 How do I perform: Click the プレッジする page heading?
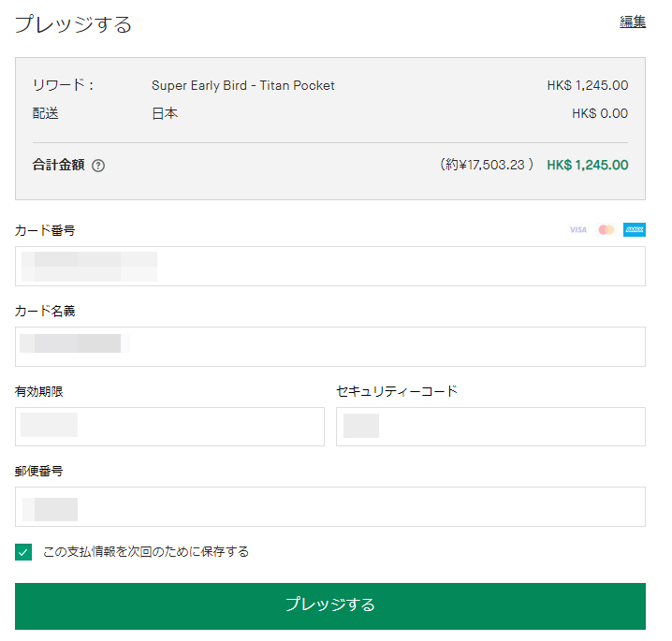click(73, 24)
